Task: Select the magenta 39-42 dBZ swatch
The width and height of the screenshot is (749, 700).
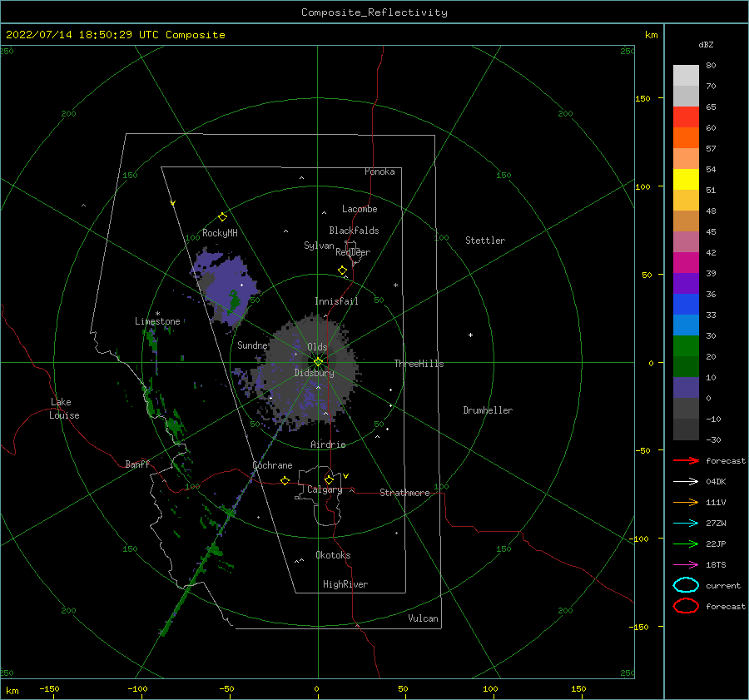Action: [686, 263]
